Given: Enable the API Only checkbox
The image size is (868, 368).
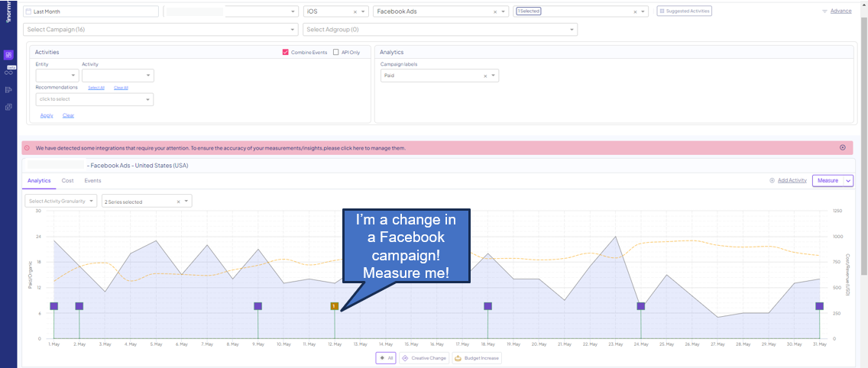Looking at the screenshot, I should [x=336, y=52].
